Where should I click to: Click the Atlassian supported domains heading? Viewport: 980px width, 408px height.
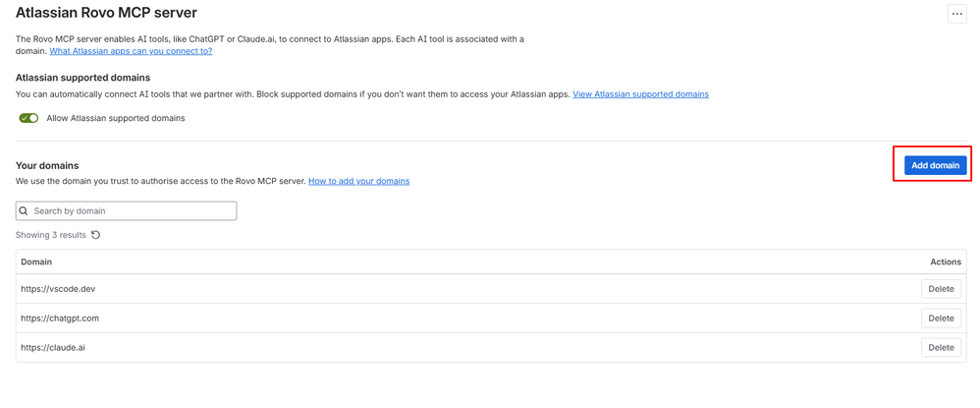coord(83,78)
